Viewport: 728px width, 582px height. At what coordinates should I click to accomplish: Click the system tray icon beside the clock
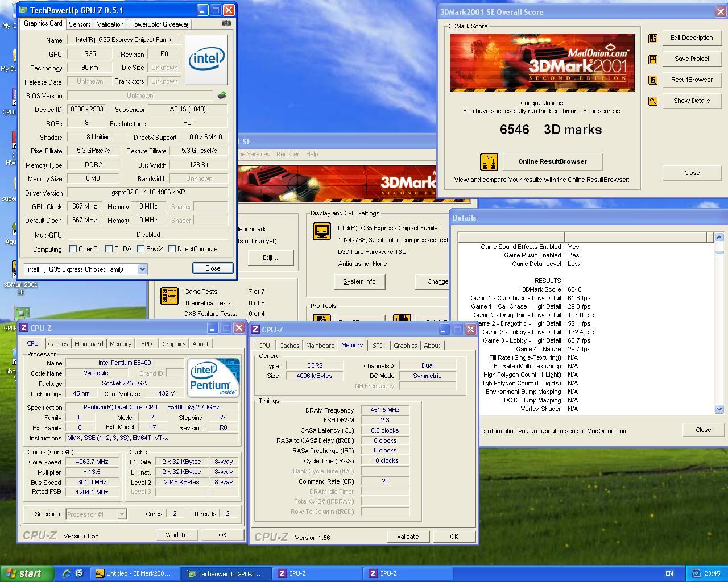point(696,573)
